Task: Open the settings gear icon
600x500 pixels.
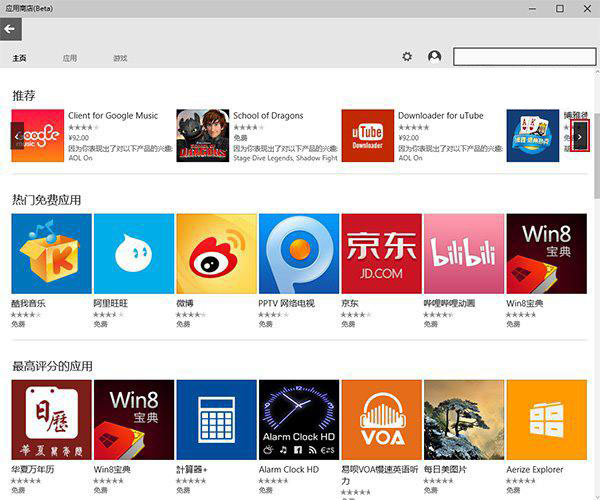Action: 407,57
